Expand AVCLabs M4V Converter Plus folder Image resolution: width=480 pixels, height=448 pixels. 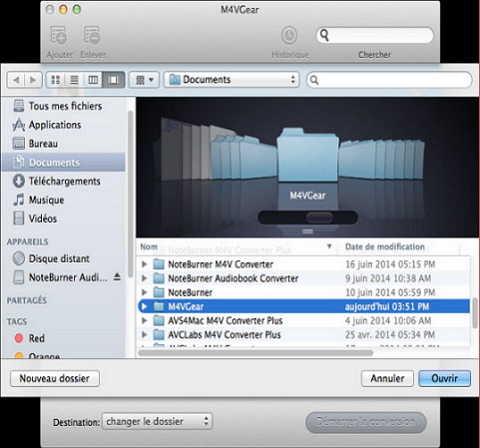(144, 334)
